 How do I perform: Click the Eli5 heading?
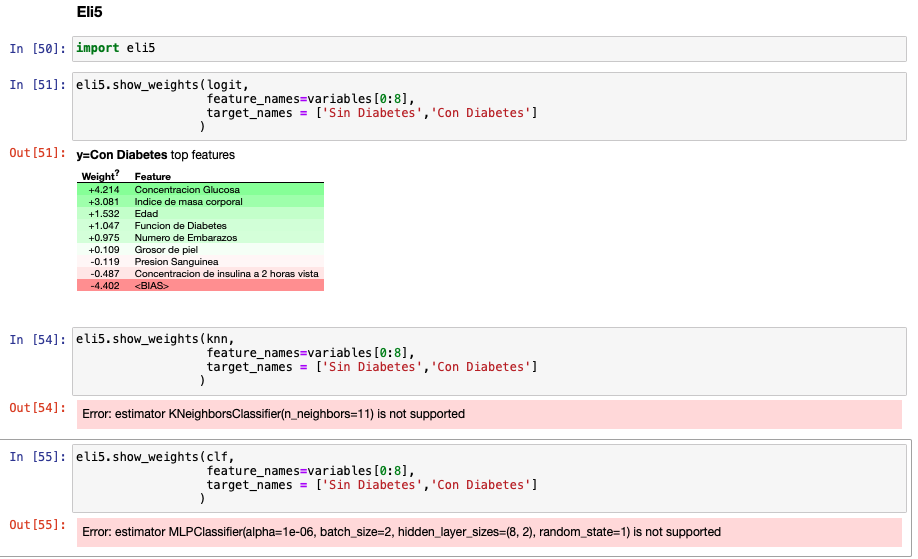pyautogui.click(x=90, y=12)
